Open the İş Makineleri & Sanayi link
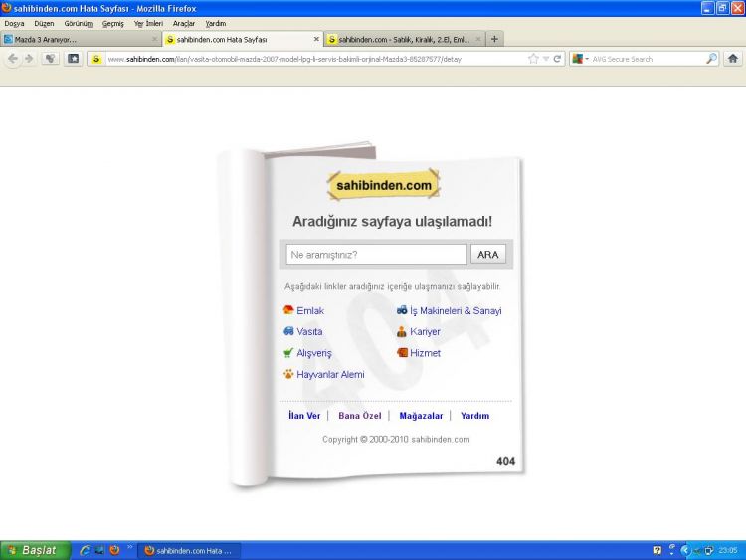746x560 pixels. pos(450,310)
